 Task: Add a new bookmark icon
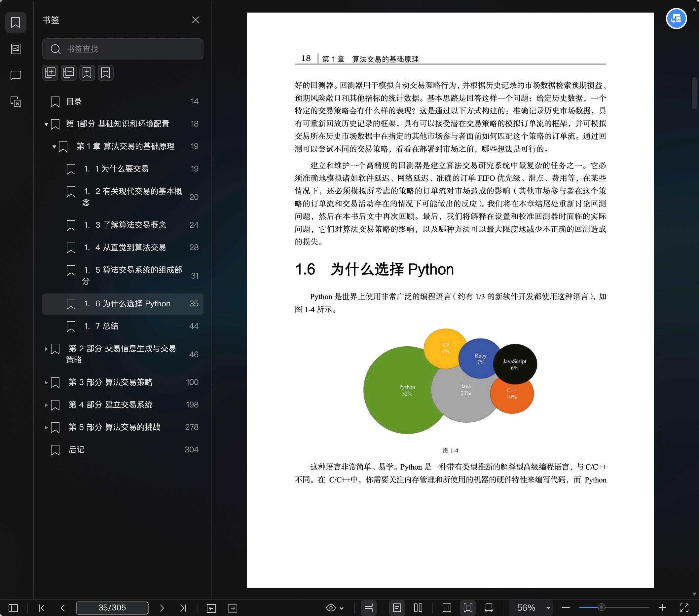tap(87, 72)
